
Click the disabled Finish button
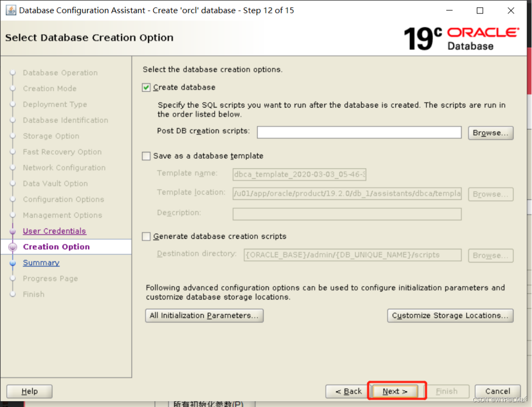click(447, 391)
